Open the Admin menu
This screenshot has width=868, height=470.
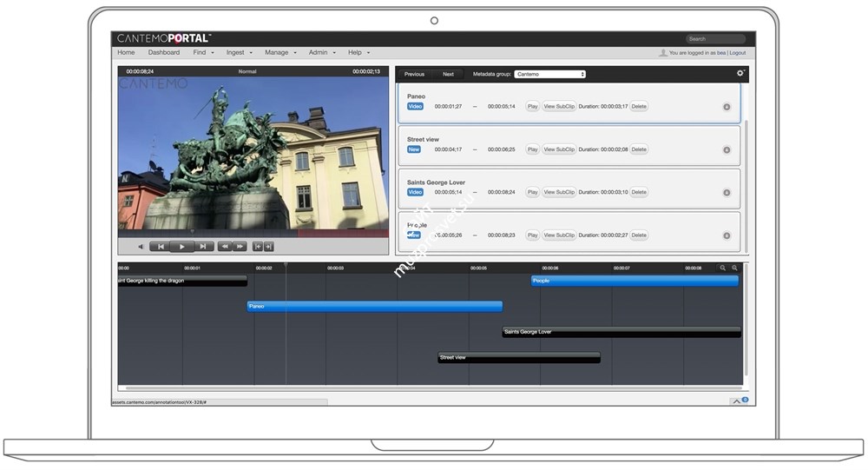pyautogui.click(x=322, y=53)
